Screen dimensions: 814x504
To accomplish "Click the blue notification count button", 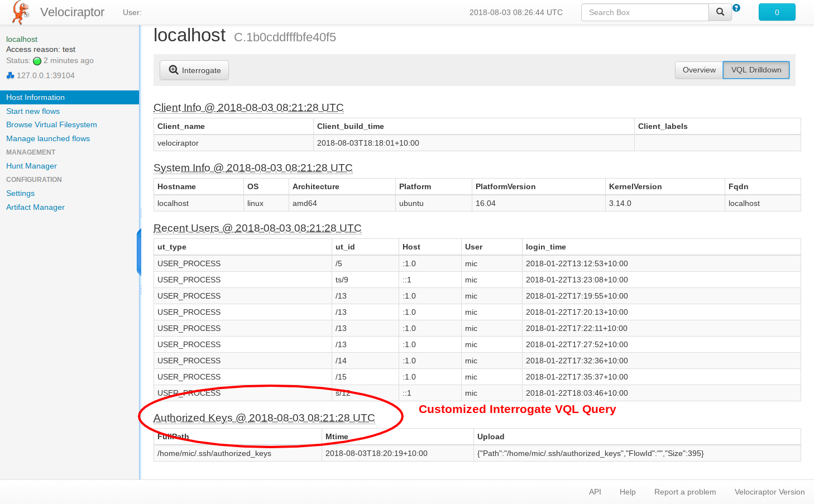I will tap(777, 12).
